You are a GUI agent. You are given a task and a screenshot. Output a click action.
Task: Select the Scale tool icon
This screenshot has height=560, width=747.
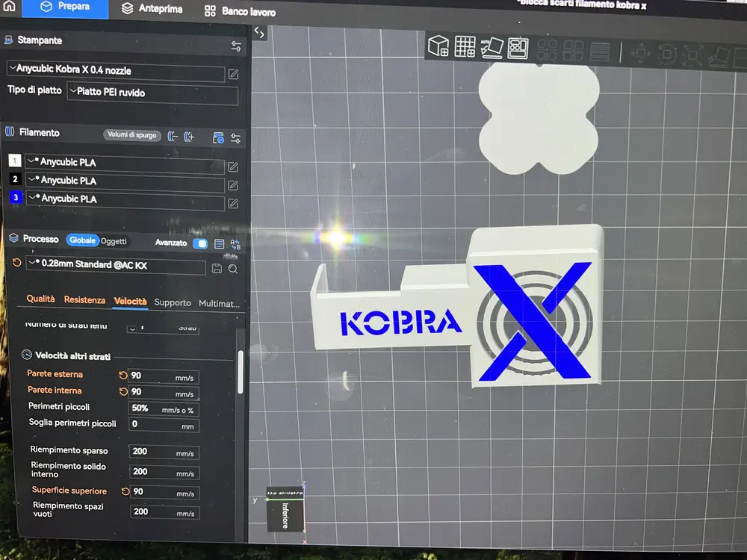692,56
